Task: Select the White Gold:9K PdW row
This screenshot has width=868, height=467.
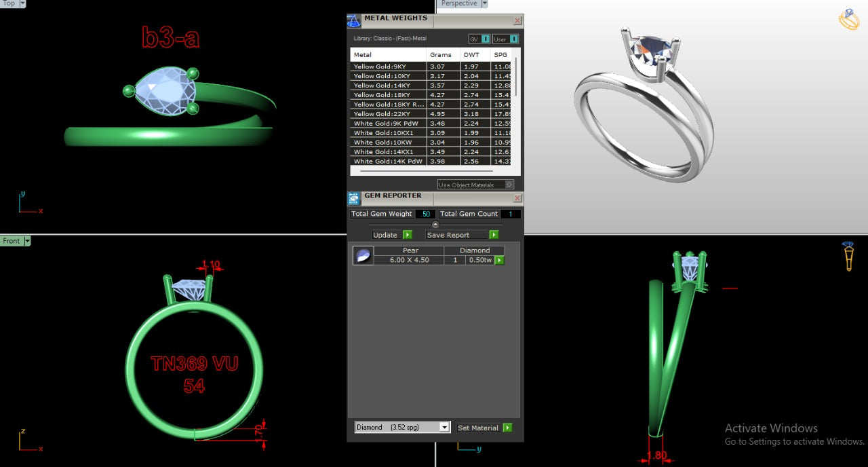Action: 432,124
